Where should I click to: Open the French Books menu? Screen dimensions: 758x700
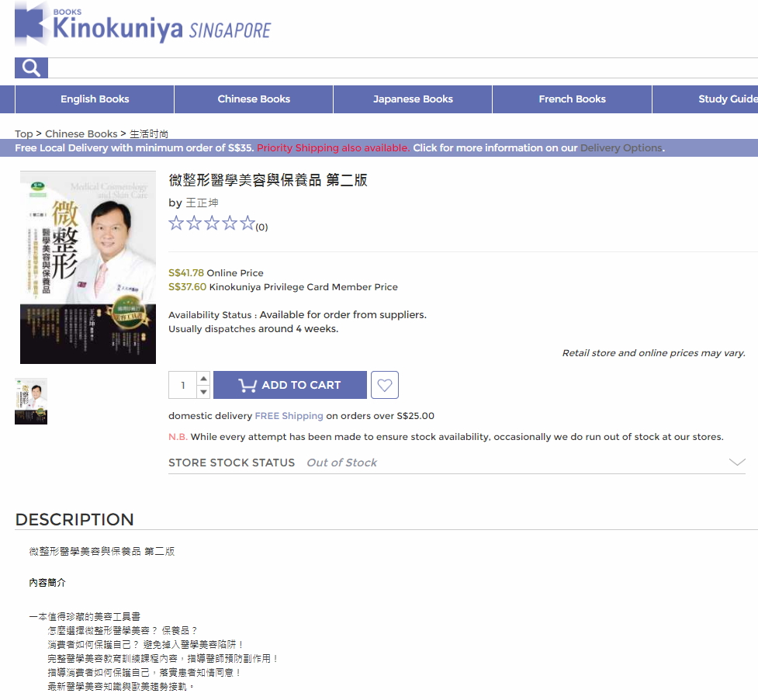[572, 99]
